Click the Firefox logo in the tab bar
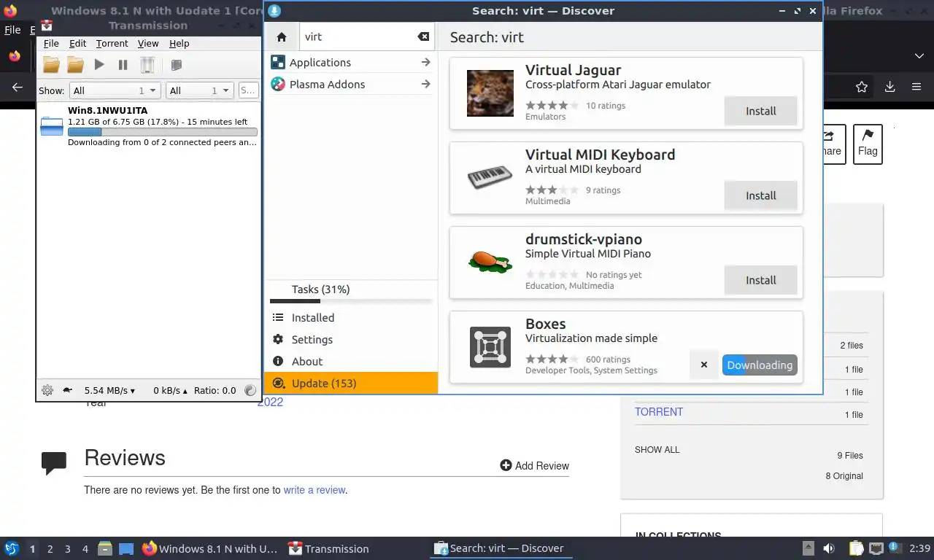The image size is (934, 560). [x=15, y=56]
